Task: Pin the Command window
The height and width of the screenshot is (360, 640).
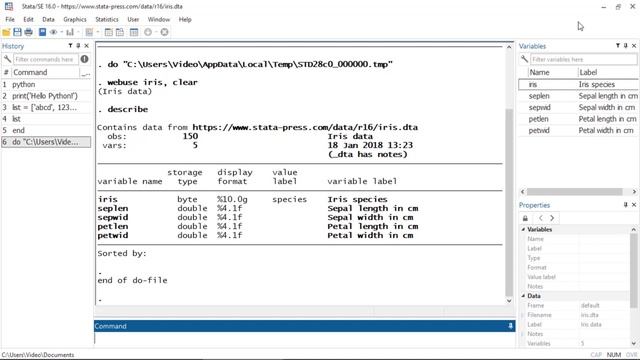Action: tap(510, 326)
